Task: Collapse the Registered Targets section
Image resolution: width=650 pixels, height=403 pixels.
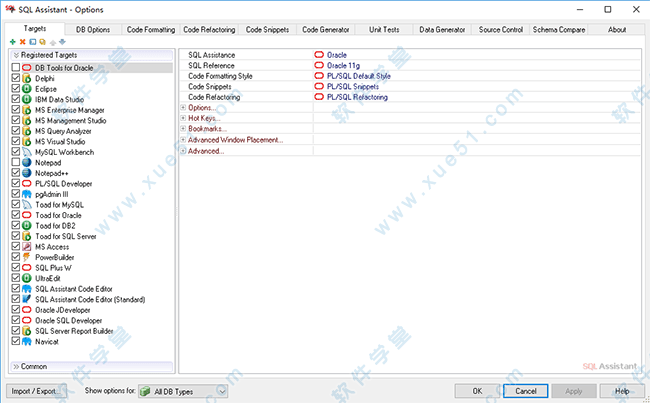Action: [91, 55]
